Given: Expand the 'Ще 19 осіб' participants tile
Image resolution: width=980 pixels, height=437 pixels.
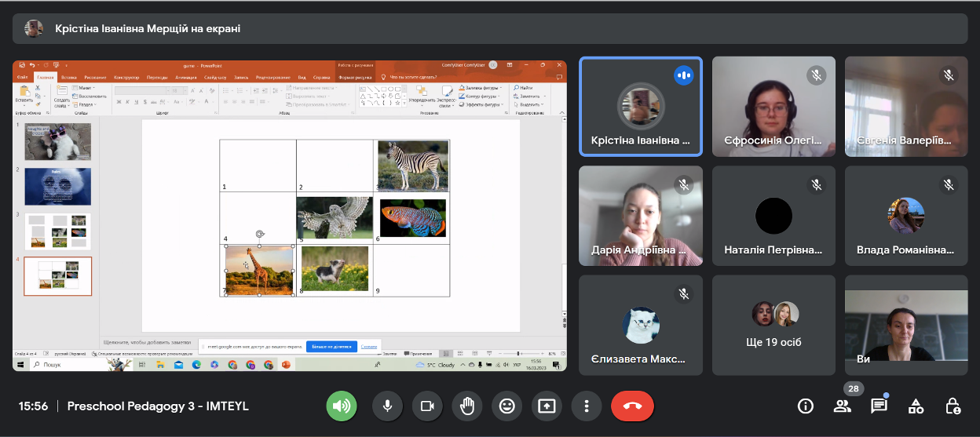Looking at the screenshot, I should pyautogui.click(x=775, y=325).
